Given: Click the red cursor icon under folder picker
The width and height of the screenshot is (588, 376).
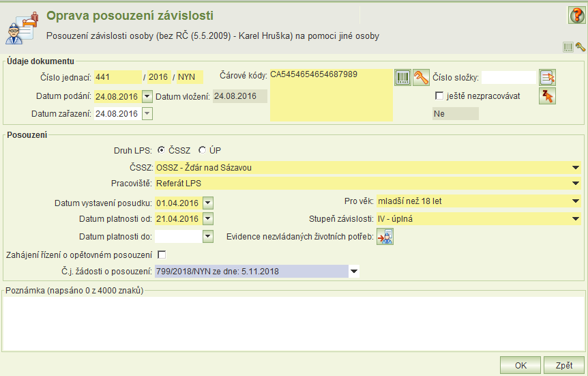Looking at the screenshot, I should pyautogui.click(x=548, y=96).
